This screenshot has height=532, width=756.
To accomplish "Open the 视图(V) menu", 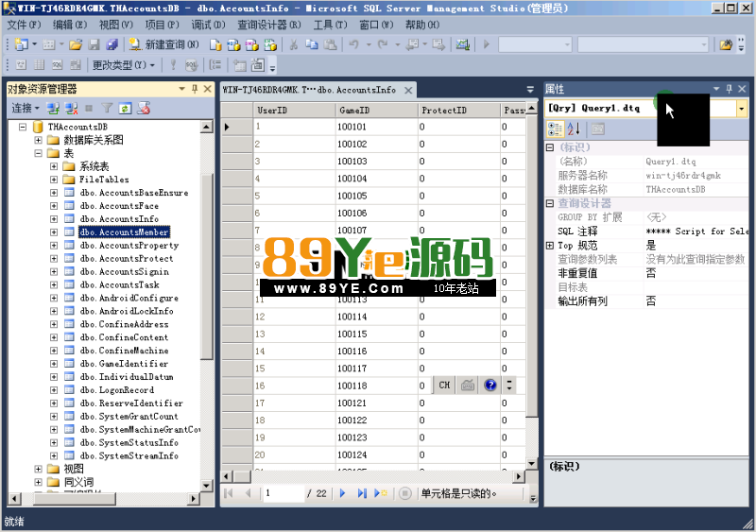I will click(x=115, y=25).
